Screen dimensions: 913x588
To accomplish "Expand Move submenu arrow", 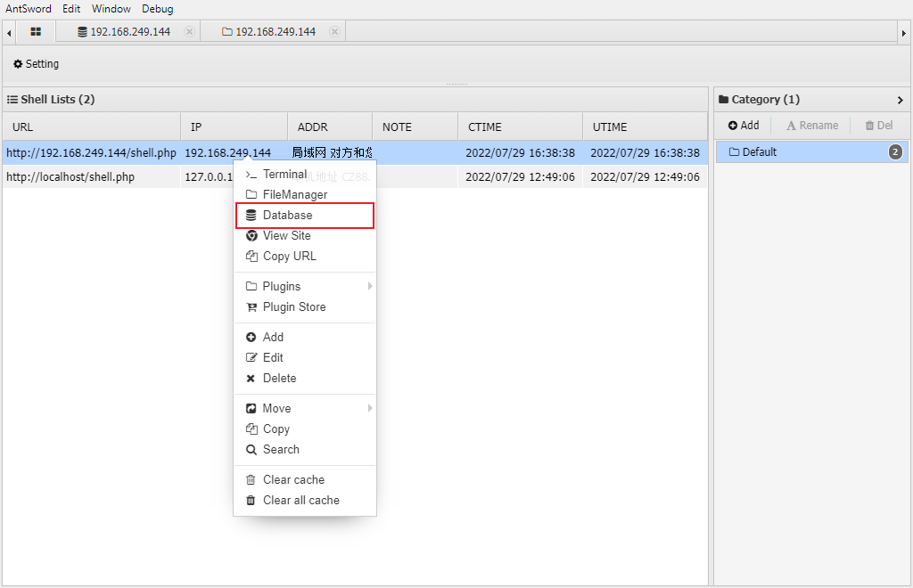I will [x=370, y=408].
